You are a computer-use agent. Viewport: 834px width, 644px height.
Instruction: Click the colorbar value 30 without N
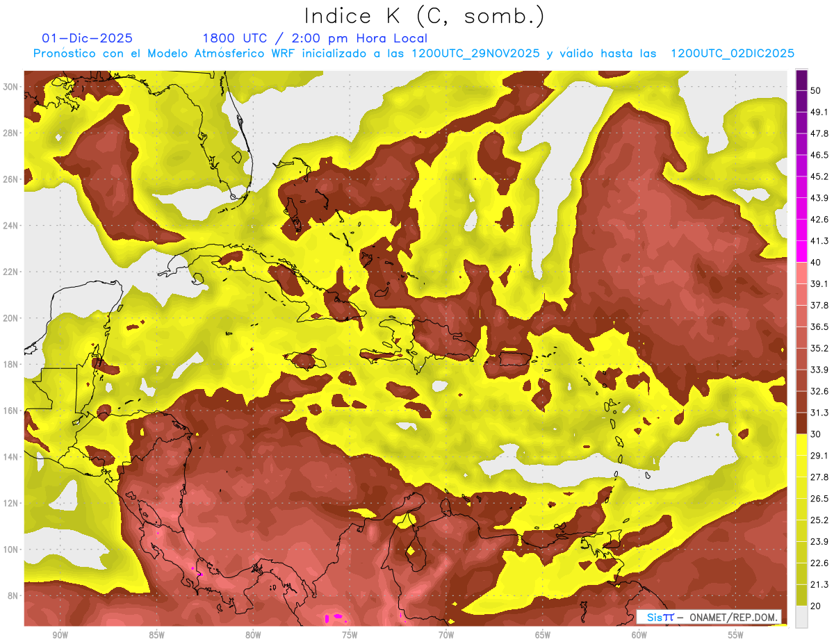[x=817, y=434]
